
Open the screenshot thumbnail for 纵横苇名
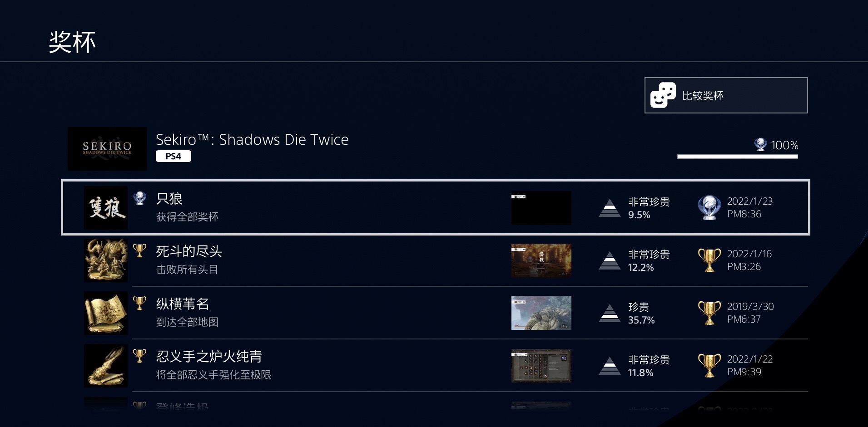pos(541,313)
